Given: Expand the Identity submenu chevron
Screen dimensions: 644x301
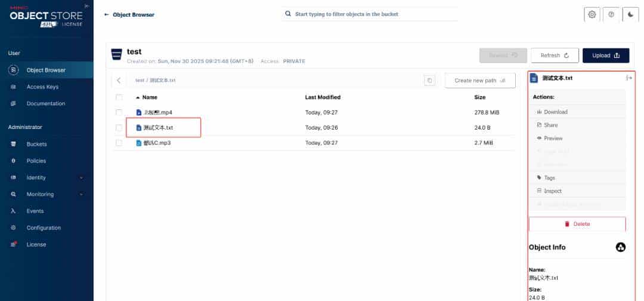Looking at the screenshot, I should pyautogui.click(x=81, y=177).
